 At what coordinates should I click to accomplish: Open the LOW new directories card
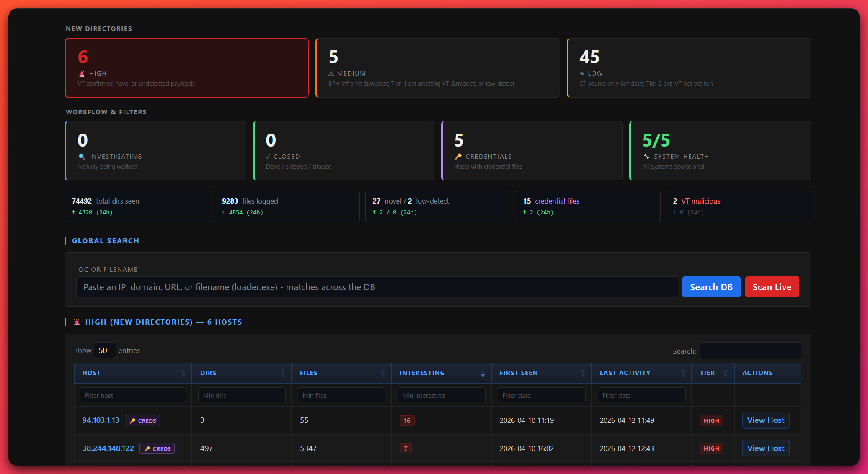tap(689, 68)
